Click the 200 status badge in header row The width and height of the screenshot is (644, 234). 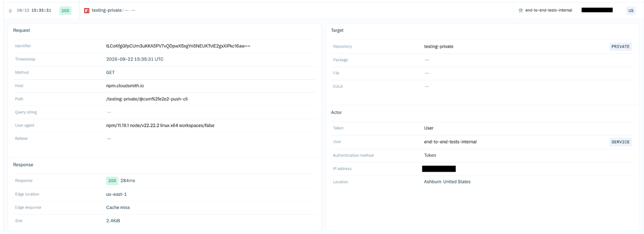click(65, 11)
